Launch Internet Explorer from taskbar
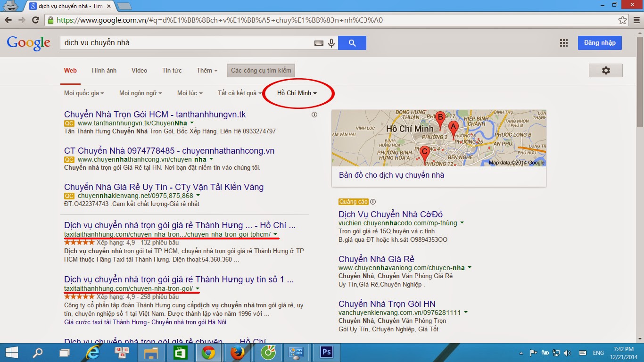Screen dimensions: 644x362 (93, 353)
